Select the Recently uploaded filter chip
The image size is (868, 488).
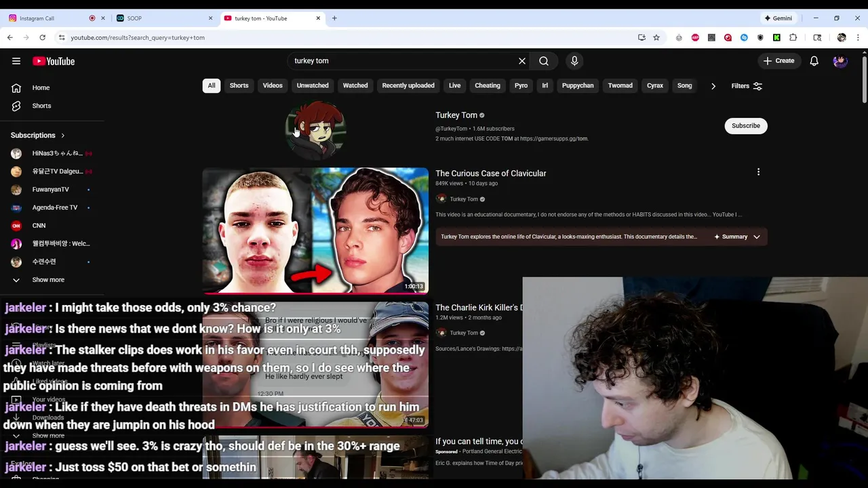(408, 85)
